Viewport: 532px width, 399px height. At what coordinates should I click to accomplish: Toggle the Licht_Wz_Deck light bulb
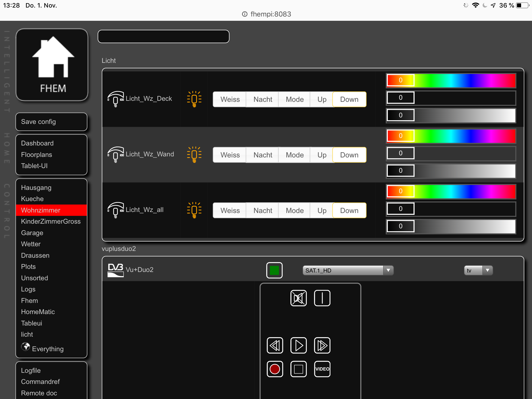tap(194, 99)
